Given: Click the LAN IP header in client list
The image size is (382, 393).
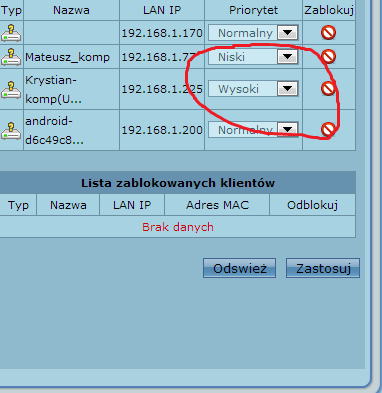Looking at the screenshot, I should point(162,10).
